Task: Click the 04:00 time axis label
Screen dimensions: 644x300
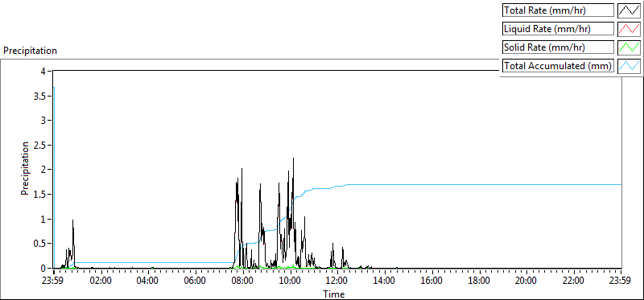Action: tap(148, 281)
